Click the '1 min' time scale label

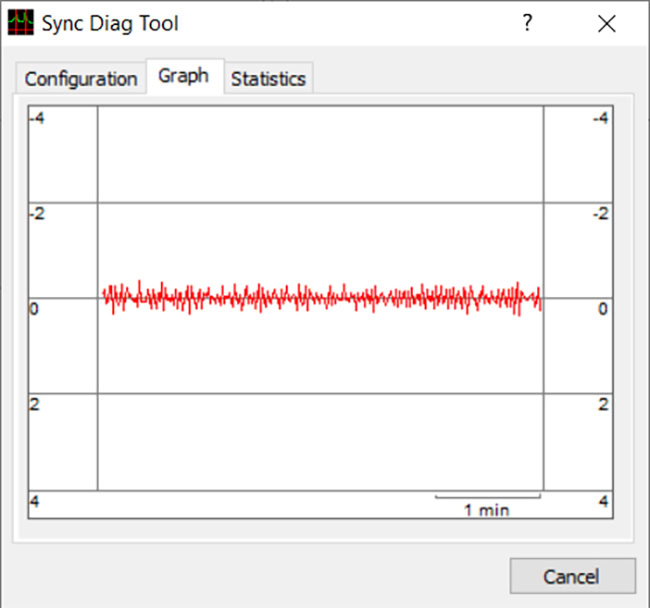pos(486,510)
